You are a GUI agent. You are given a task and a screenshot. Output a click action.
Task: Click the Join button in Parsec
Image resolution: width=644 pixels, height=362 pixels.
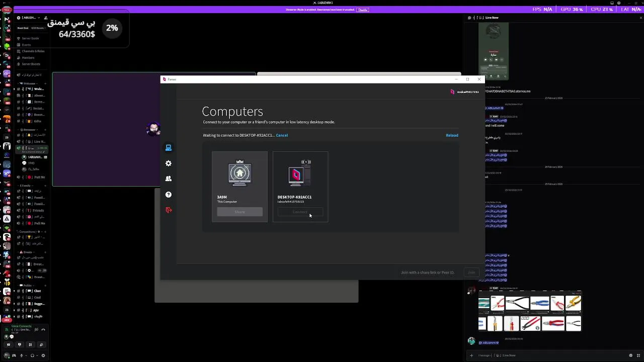click(x=471, y=273)
